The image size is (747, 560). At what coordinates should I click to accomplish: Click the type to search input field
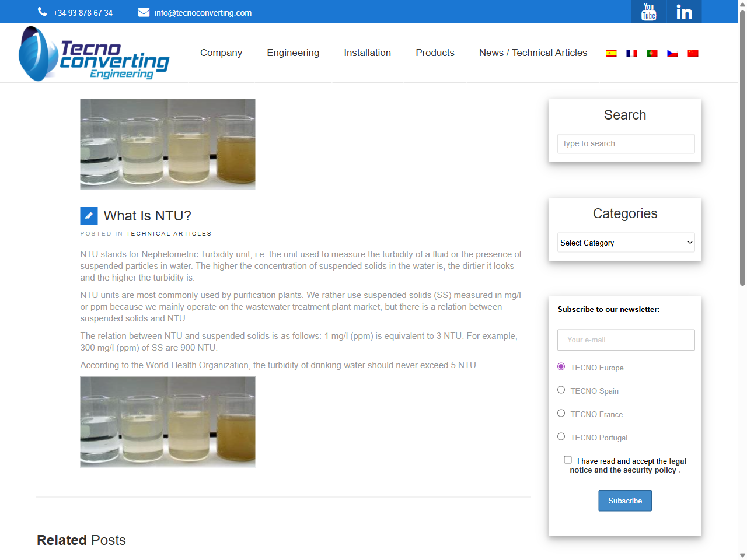[626, 143]
